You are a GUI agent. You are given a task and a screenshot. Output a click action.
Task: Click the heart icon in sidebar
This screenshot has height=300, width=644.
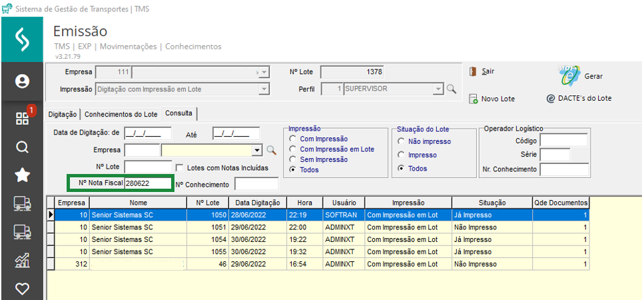(x=22, y=289)
